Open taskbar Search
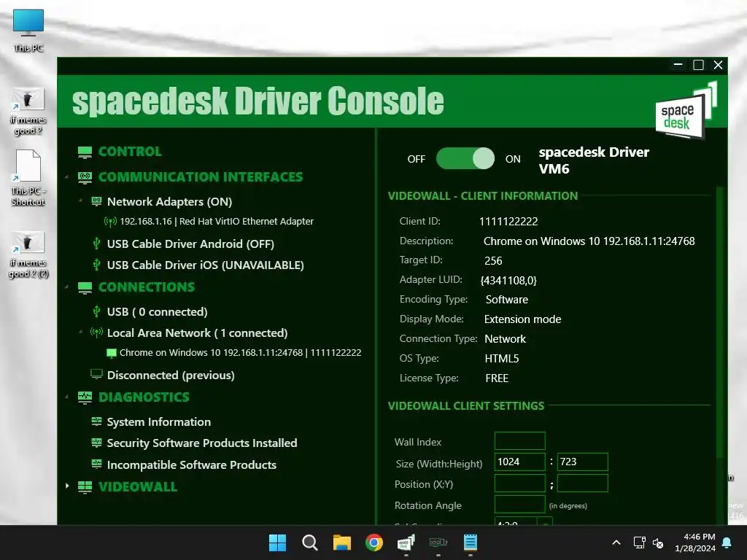Screen dimensions: 747x560 pos(309,542)
